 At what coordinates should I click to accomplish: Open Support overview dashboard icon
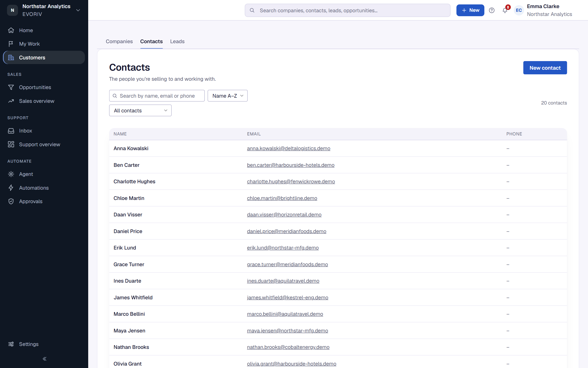tap(11, 145)
